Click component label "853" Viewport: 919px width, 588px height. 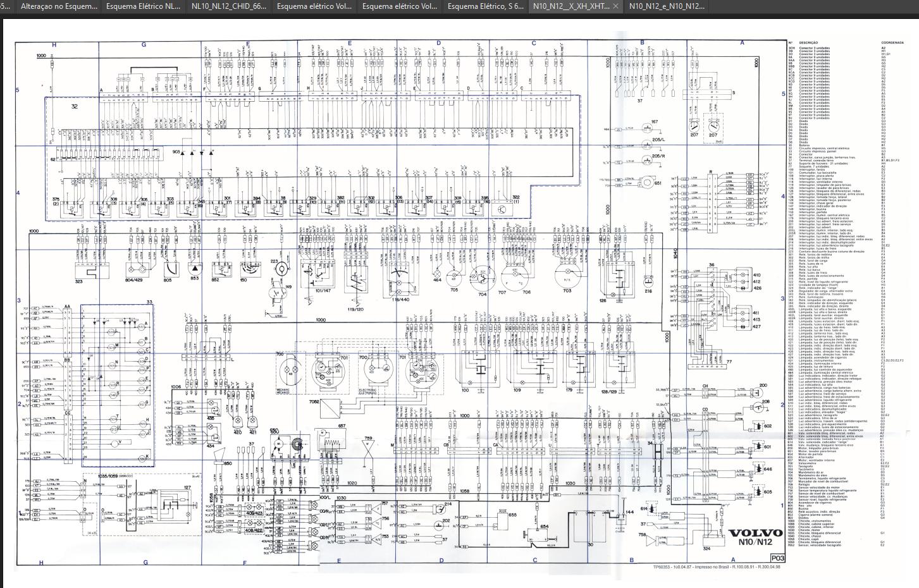pyautogui.click(x=195, y=278)
